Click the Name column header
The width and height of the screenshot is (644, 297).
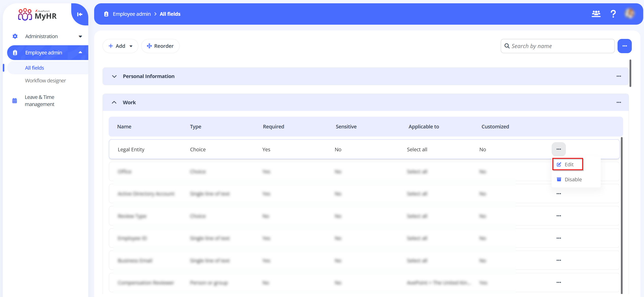(124, 127)
